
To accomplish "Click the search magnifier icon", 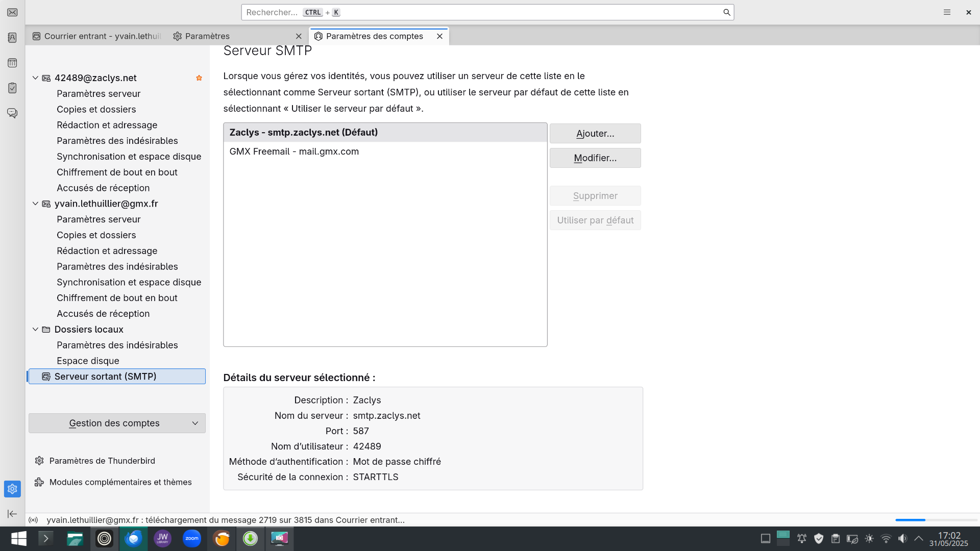I will coord(726,12).
